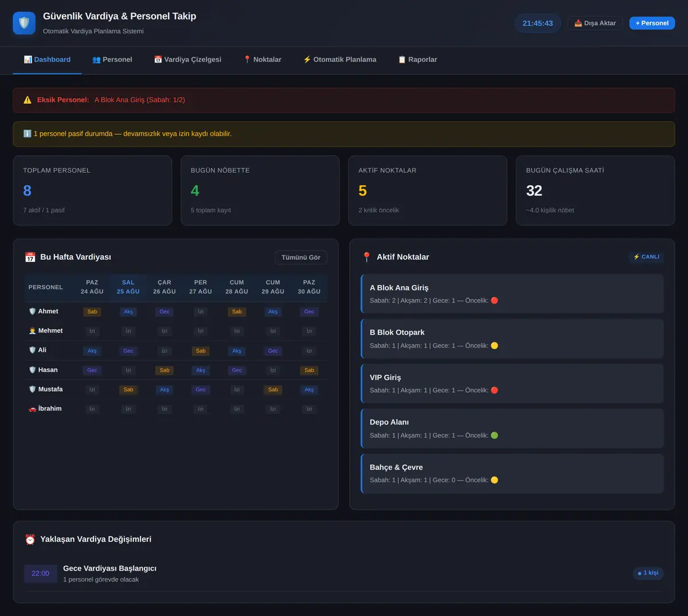Click the shield icon next to Mustafa
Screen dimensions: 688x616
point(32,389)
